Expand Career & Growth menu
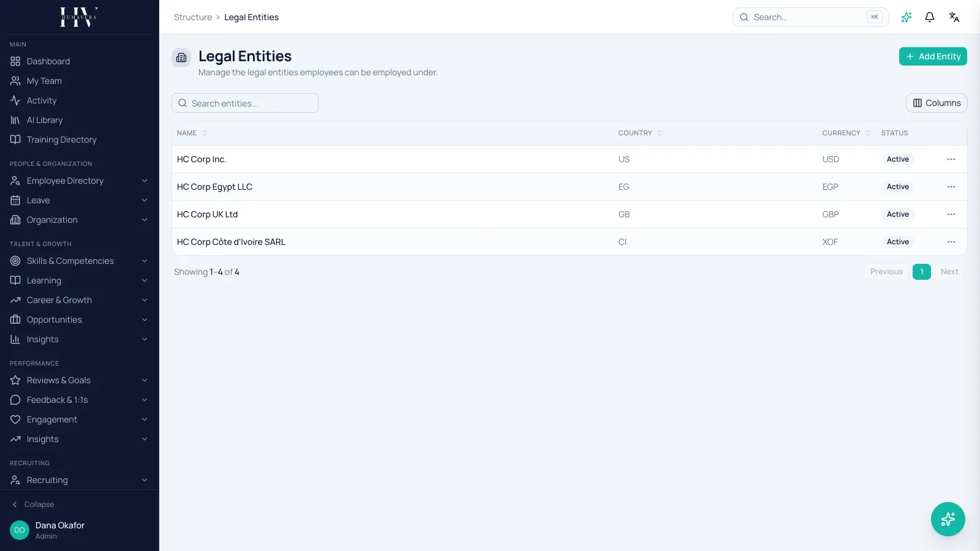Screen dimensions: 980x551 click(x=80, y=300)
